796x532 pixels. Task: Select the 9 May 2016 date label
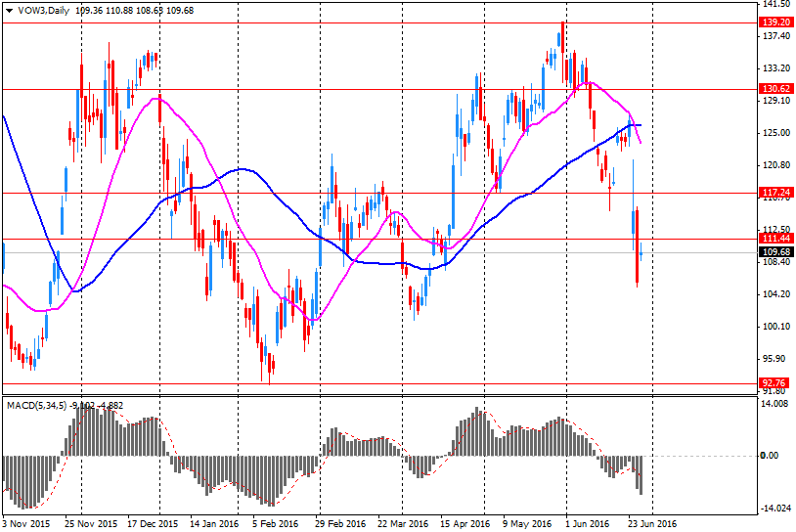click(x=527, y=523)
